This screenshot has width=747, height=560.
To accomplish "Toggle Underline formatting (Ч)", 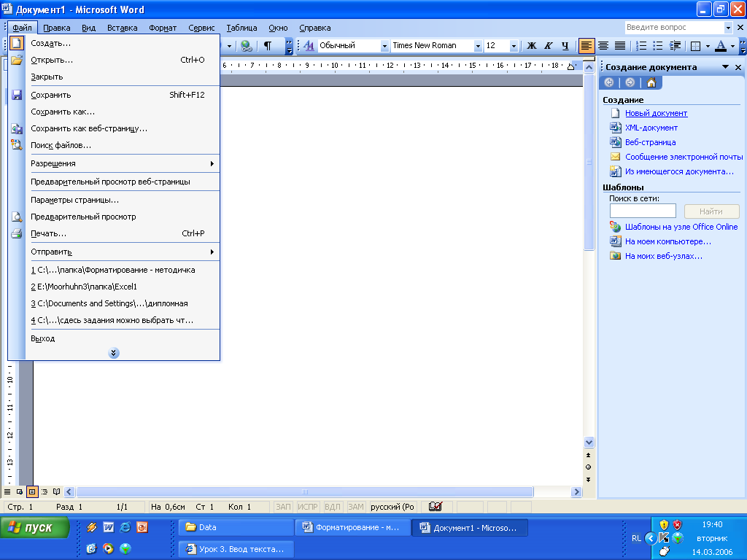I will 565,46.
